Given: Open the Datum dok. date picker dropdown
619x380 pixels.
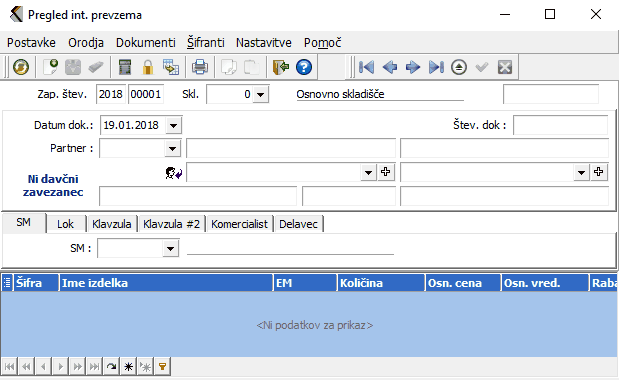Looking at the screenshot, I should [x=173, y=125].
